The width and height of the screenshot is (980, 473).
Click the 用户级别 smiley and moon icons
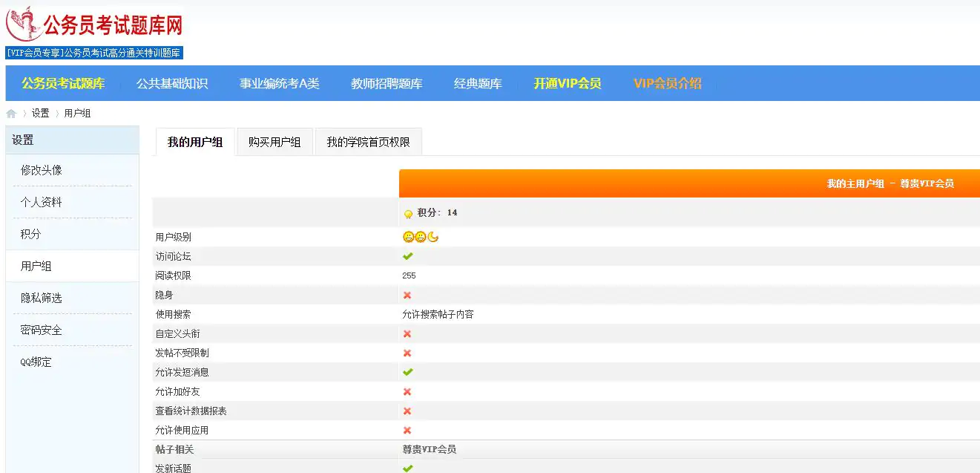click(x=421, y=237)
